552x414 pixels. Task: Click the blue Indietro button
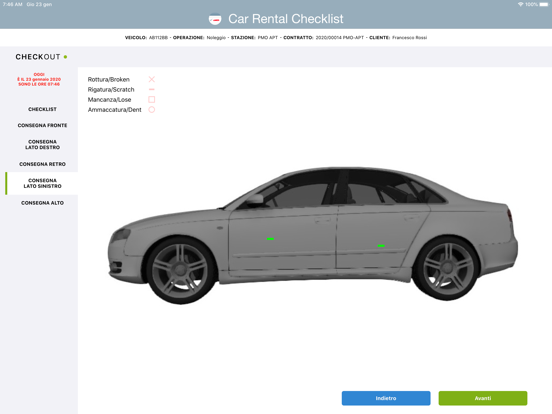point(386,398)
